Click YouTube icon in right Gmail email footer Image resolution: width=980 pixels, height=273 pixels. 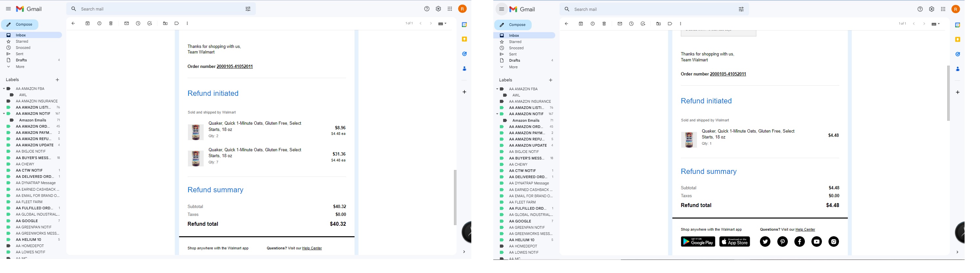tap(817, 242)
